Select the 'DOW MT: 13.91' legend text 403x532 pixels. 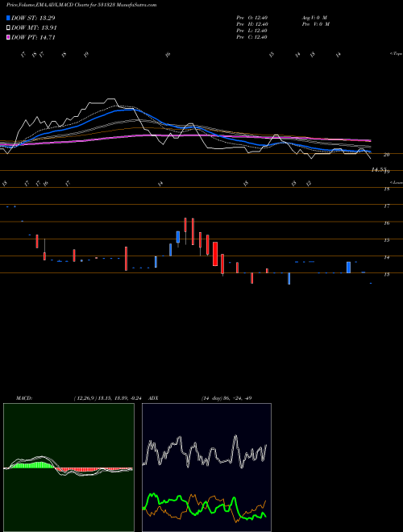(35, 28)
